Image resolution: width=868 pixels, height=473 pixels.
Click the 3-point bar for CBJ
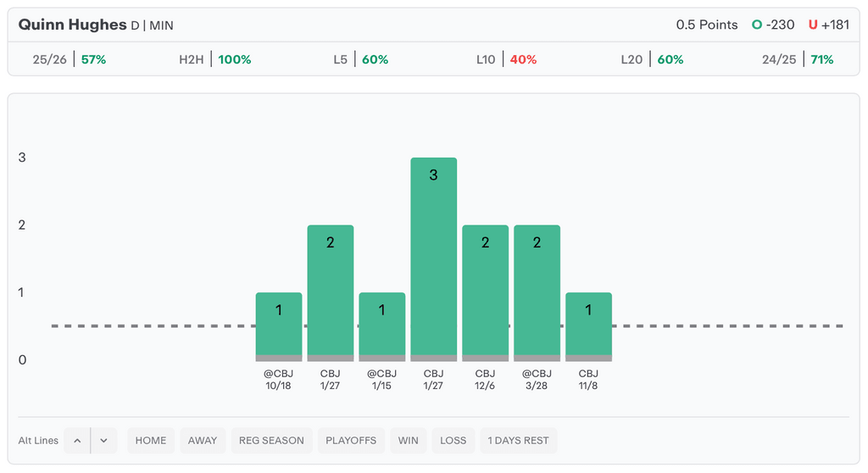click(x=433, y=259)
